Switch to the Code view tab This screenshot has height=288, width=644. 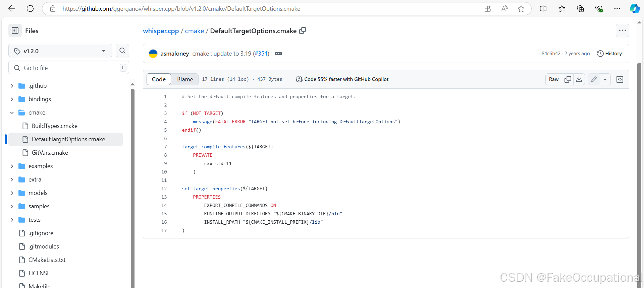point(159,79)
